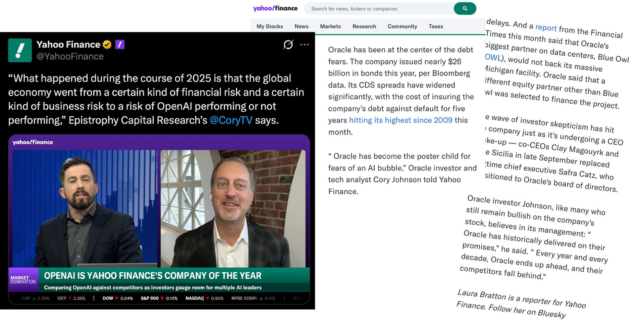Click the purple Yahoo affiliate badge
The image size is (644, 328).
(x=120, y=45)
